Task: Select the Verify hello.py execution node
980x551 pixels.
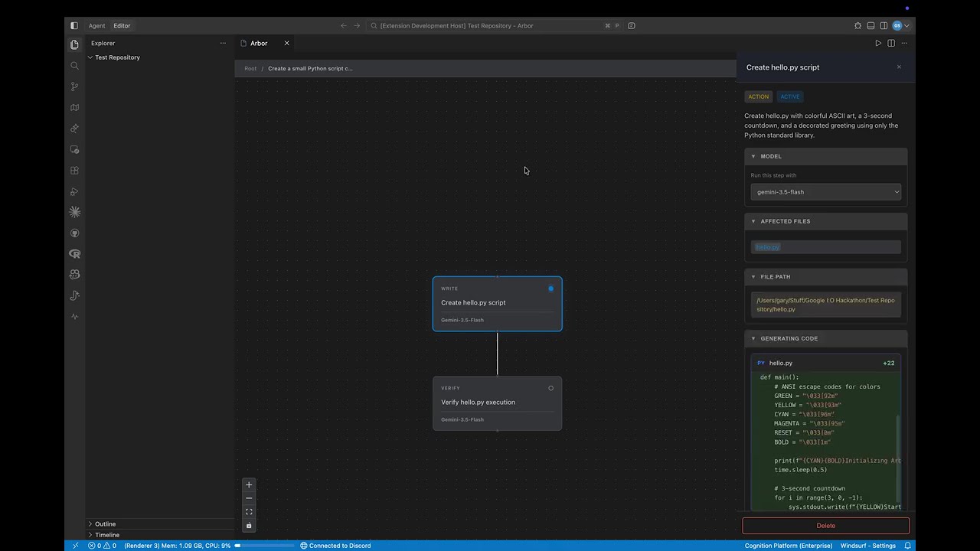Action: pyautogui.click(x=497, y=403)
